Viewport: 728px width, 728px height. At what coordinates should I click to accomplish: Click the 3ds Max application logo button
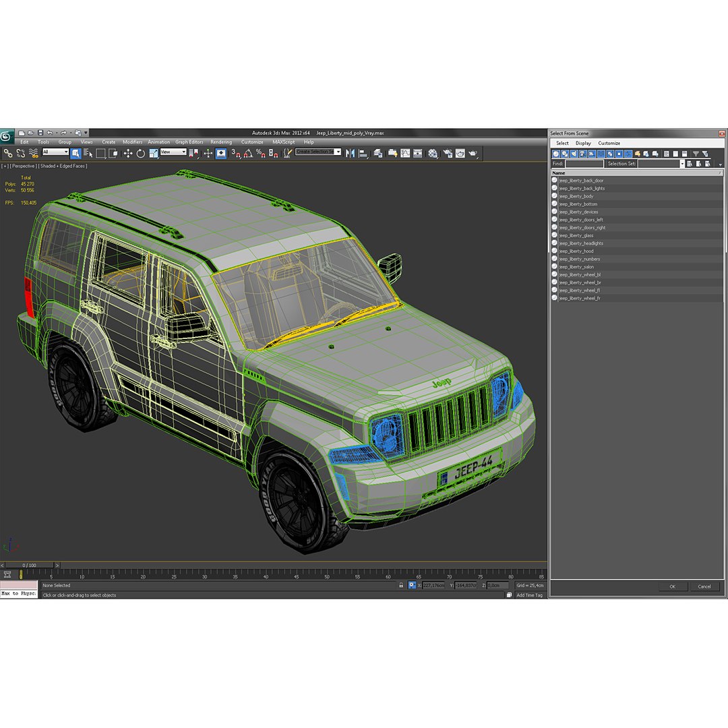6,135
